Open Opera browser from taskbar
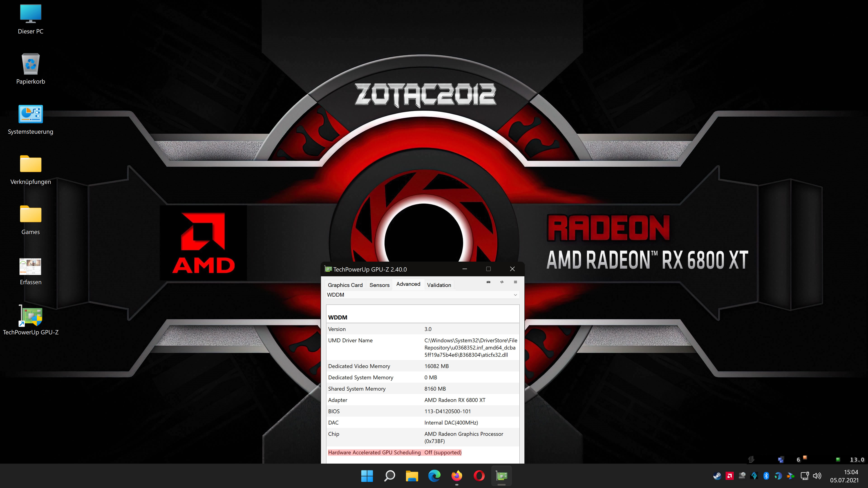The height and width of the screenshot is (488, 868). tap(479, 476)
